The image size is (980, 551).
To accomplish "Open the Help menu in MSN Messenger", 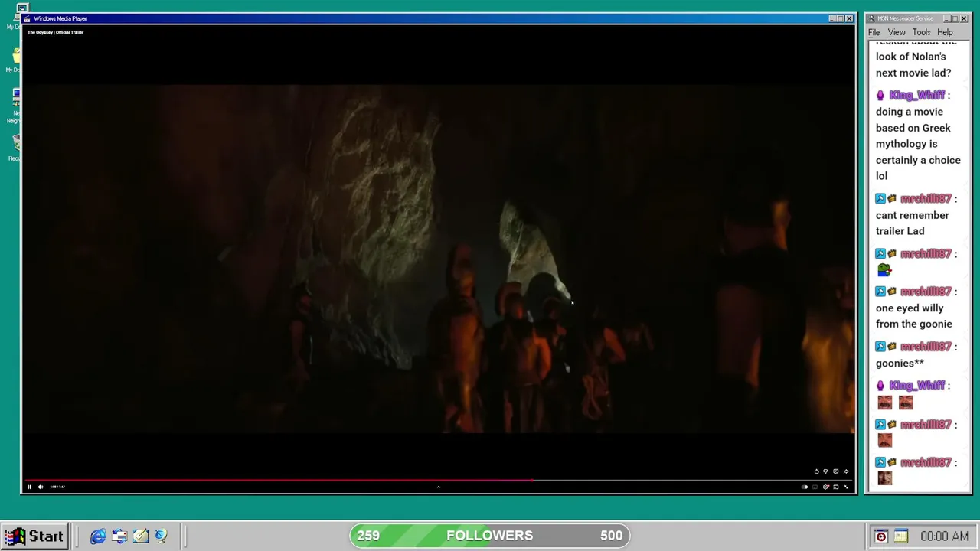I will (945, 32).
